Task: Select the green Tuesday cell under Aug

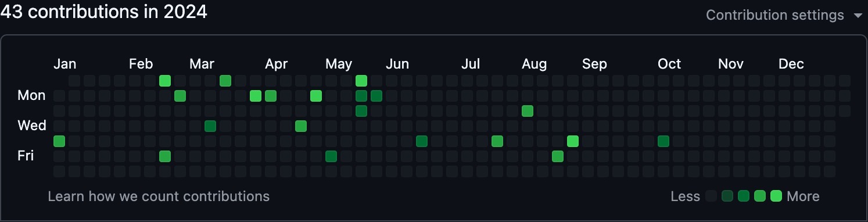Action: (528, 111)
